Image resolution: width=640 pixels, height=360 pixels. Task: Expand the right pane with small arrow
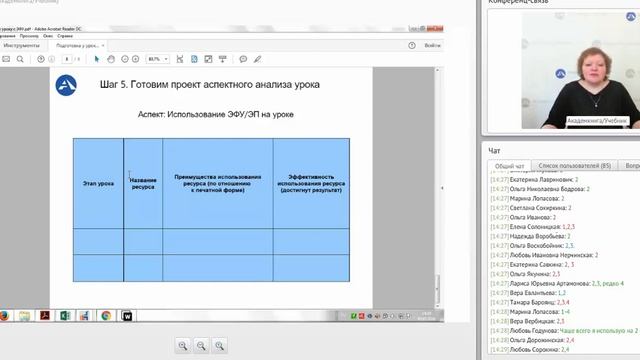442,188
